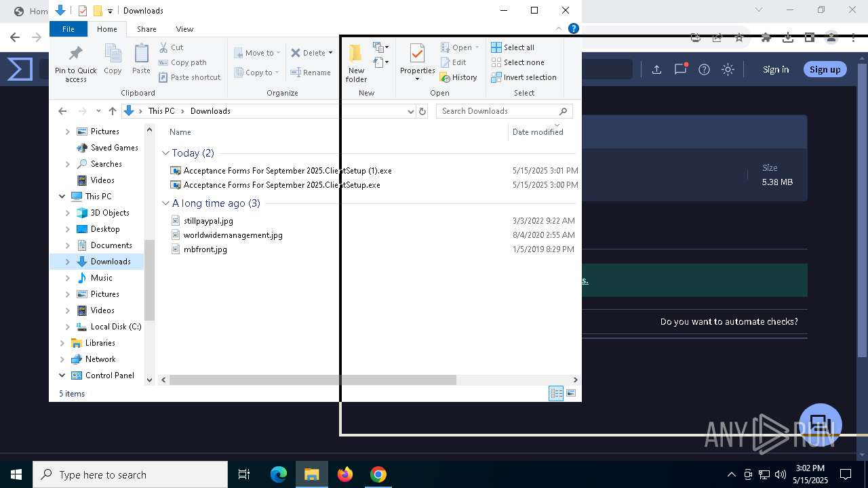Click Pin to Quick access icon
The height and width of the screenshot is (488, 868).
[76, 54]
